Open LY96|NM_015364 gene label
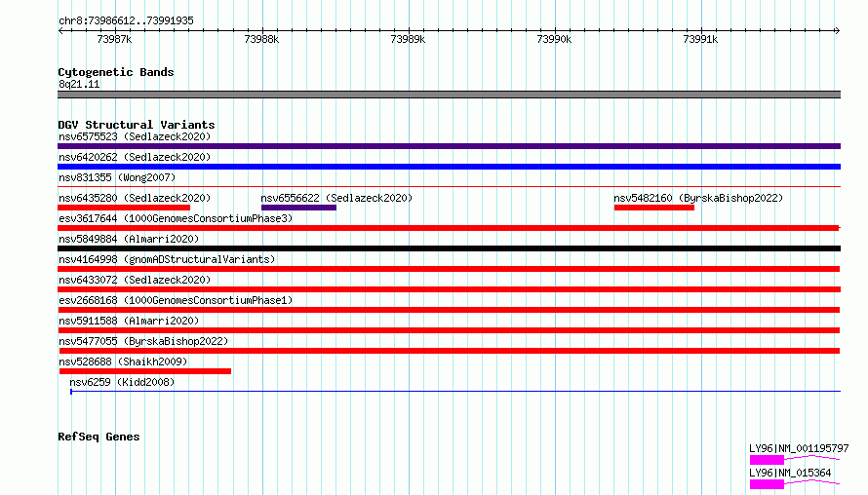The width and height of the screenshot is (868, 495). [x=790, y=473]
